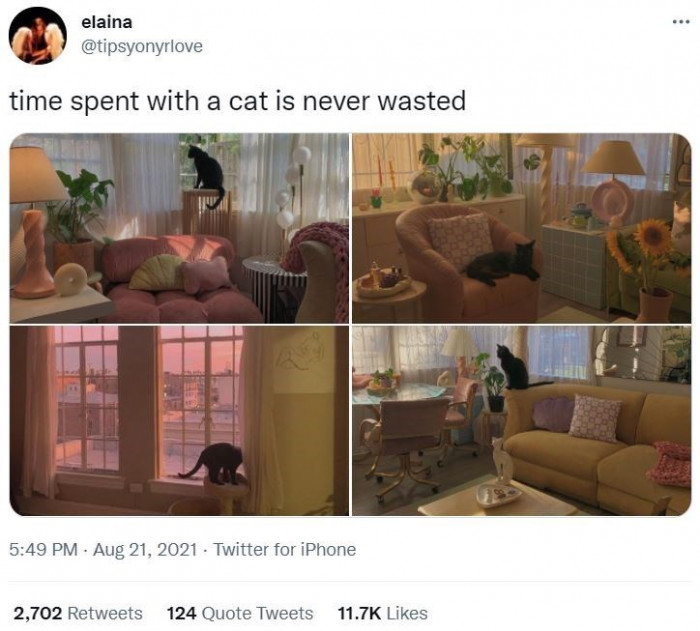Screen dimensions: 700x631
Task: Click the Aug 21, 2021 date
Action: point(145,549)
